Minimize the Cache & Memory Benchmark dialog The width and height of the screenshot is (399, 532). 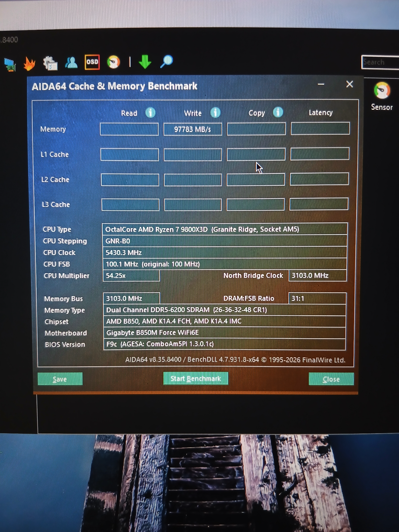pos(321,84)
